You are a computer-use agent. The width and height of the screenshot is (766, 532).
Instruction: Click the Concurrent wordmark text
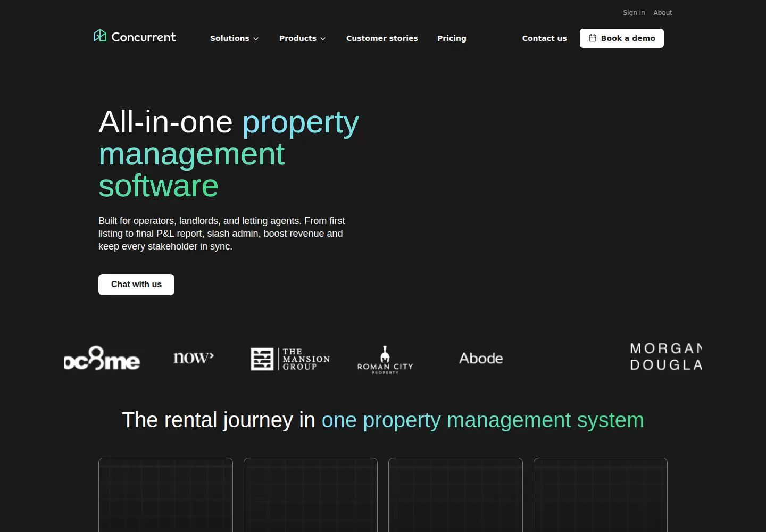pos(144,37)
